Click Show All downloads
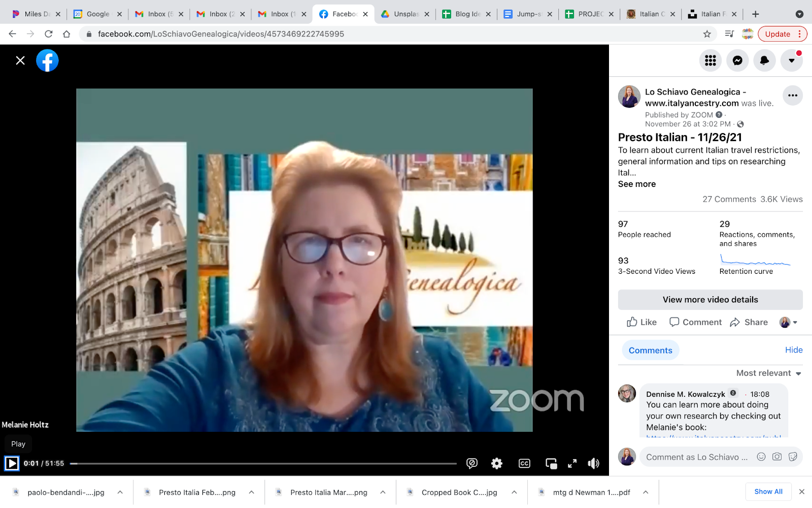Image resolution: width=812 pixels, height=508 pixels. tap(768, 492)
